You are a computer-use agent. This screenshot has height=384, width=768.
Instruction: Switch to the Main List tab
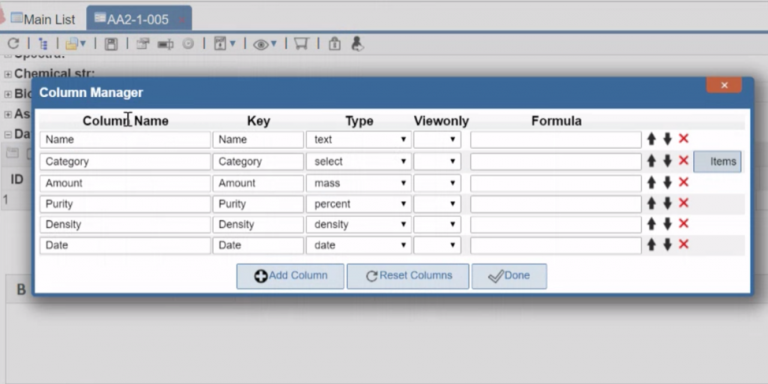(x=43, y=19)
